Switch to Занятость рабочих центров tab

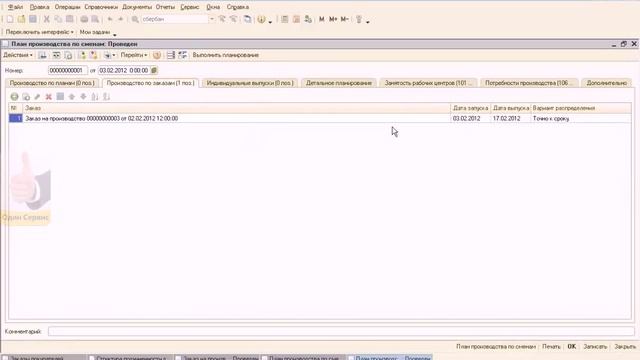tap(428, 83)
